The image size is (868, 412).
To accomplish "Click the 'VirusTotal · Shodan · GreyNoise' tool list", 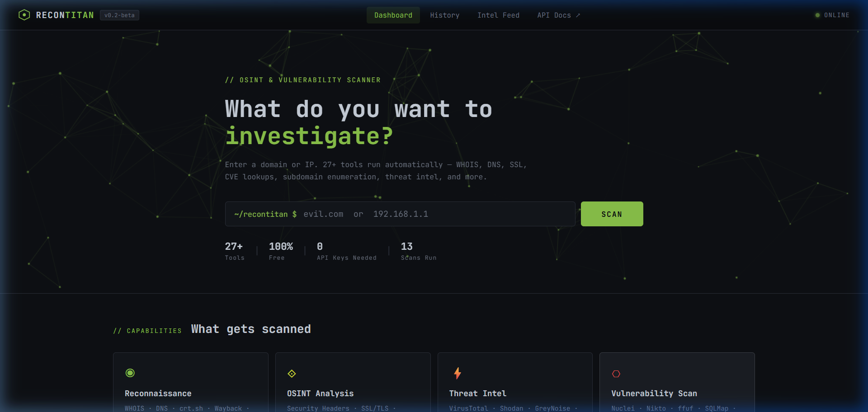I will tap(514, 408).
